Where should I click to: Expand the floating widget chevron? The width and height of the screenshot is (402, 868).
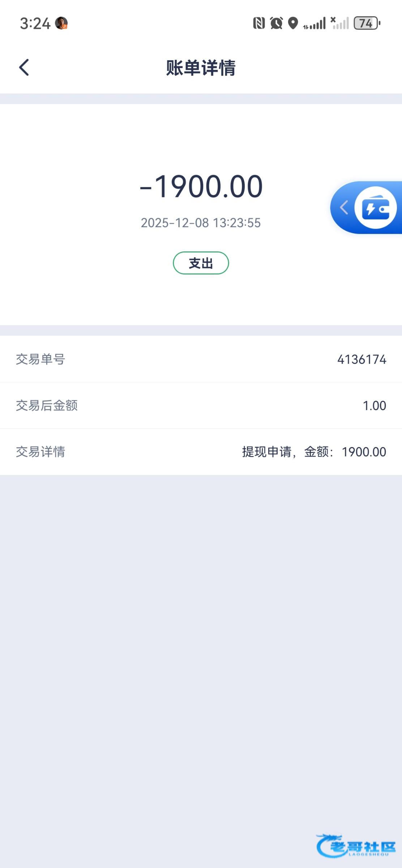[344, 208]
